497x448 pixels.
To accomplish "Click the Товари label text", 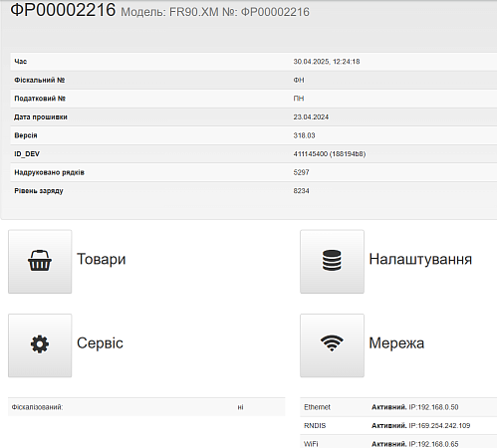I will (x=102, y=259).
